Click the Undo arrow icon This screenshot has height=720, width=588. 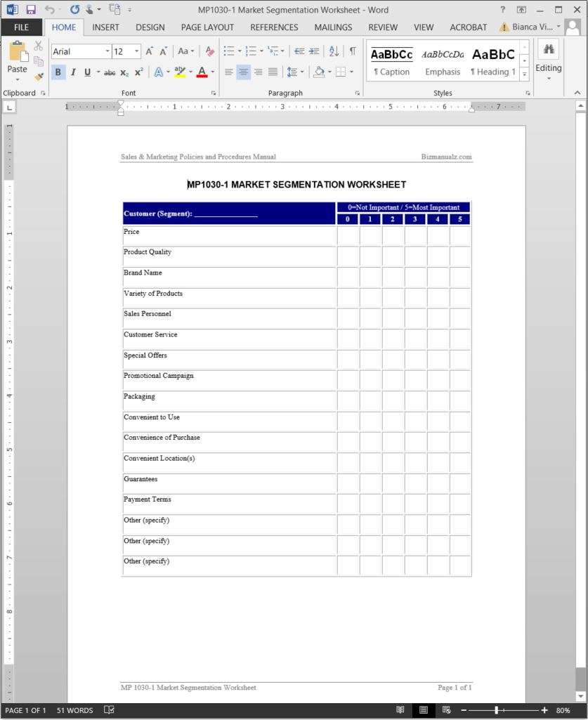tap(50, 10)
